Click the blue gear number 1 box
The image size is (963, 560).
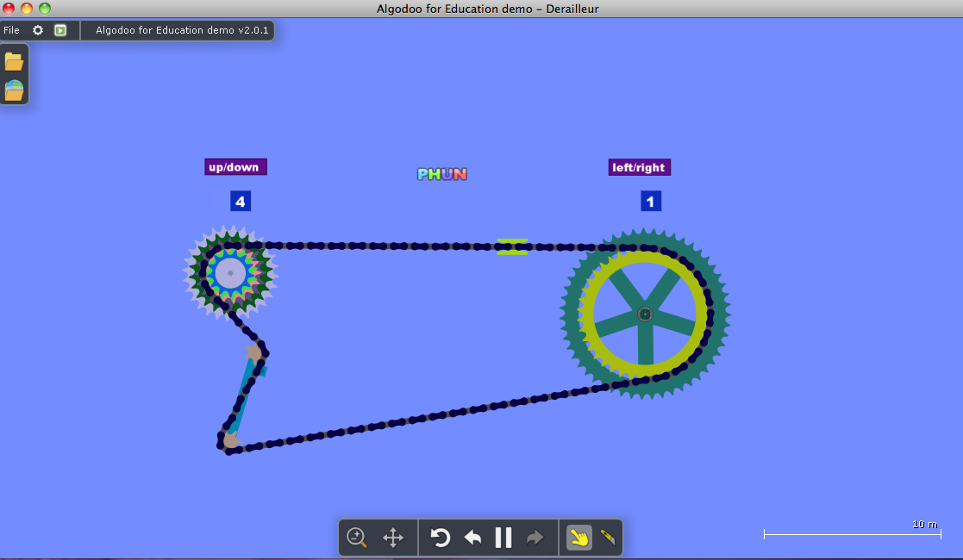click(651, 202)
